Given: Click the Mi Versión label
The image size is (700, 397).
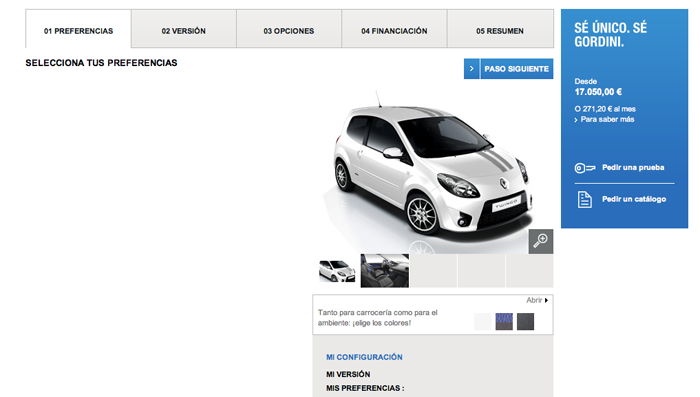Looking at the screenshot, I should (348, 374).
